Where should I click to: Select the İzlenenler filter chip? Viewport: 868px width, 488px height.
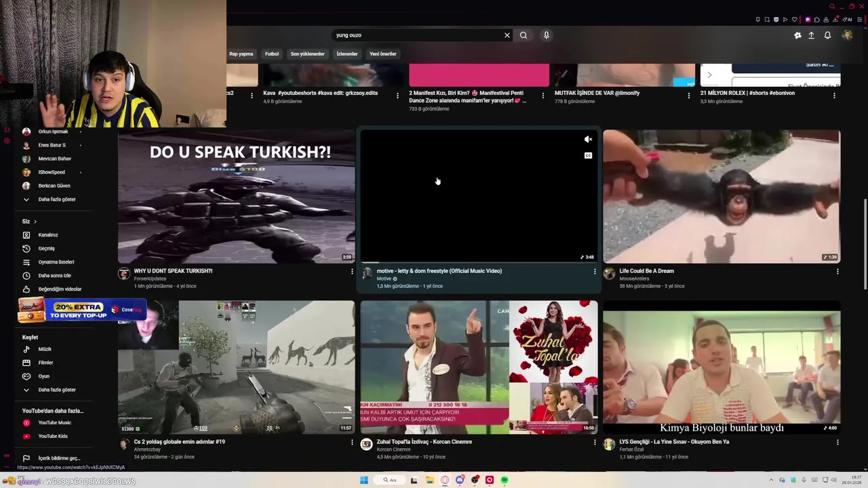(347, 54)
